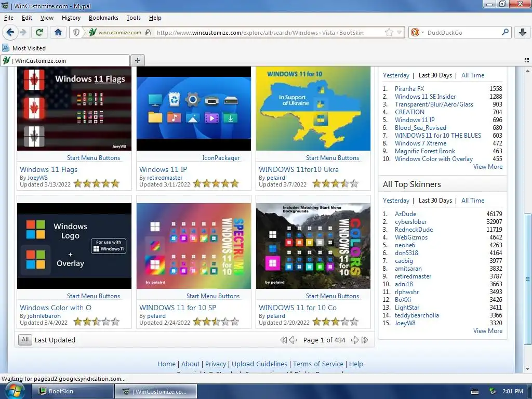Go to the browser Home page icon
The height and width of the screenshot is (399, 532).
click(58, 33)
